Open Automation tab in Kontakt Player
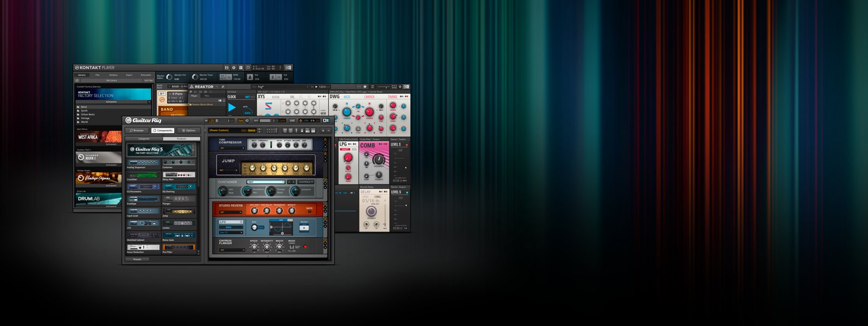Viewport: 868px width, 326px height. [146, 75]
